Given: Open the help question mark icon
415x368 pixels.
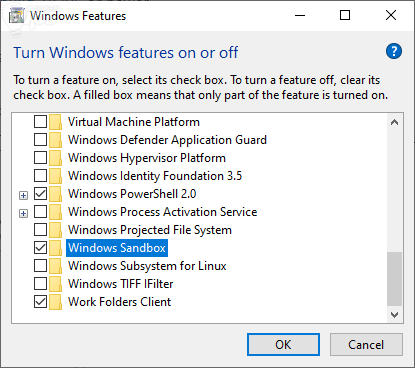Looking at the screenshot, I should [x=394, y=51].
